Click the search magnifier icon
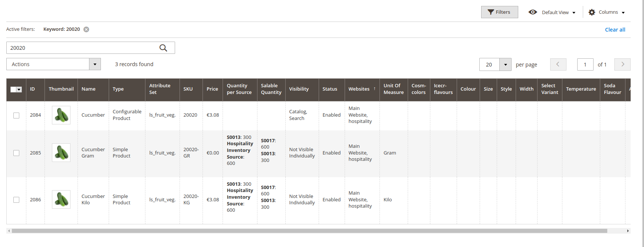This screenshot has height=247, width=644. tap(163, 48)
